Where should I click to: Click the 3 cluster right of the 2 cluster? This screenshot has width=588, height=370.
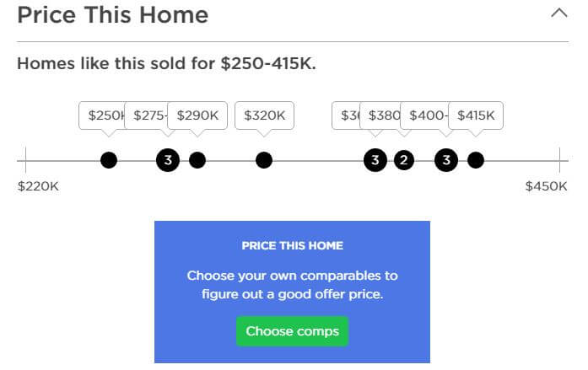446,160
